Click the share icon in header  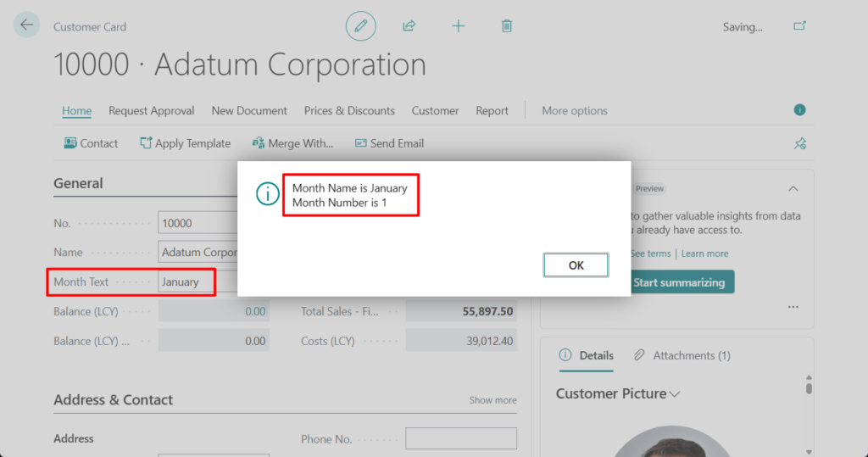[409, 26]
